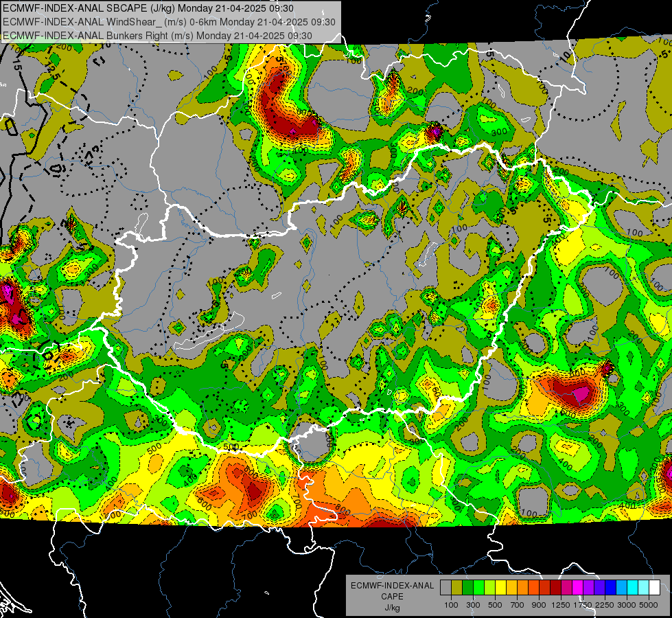Click the 700 legend tick value
672x618 pixels.
(518, 605)
